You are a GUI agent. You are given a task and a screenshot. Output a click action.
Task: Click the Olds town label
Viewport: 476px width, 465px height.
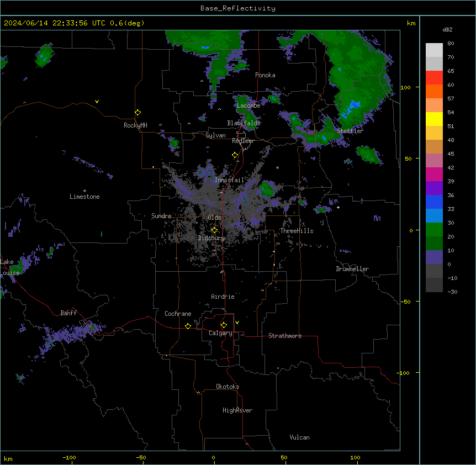coord(214,218)
